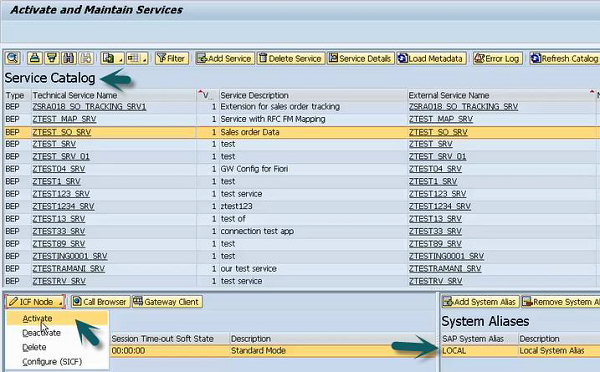Click the Add Service button

[225, 58]
